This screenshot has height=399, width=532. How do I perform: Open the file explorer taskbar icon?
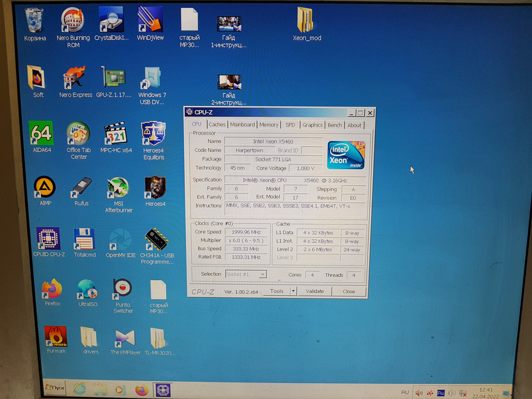pyautogui.click(x=100, y=389)
